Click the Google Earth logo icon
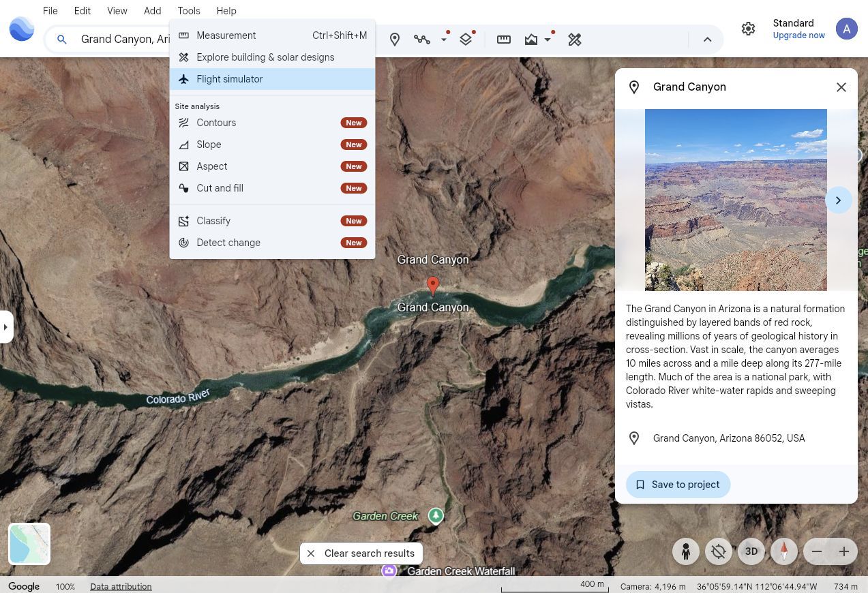The image size is (868, 593). (22, 29)
